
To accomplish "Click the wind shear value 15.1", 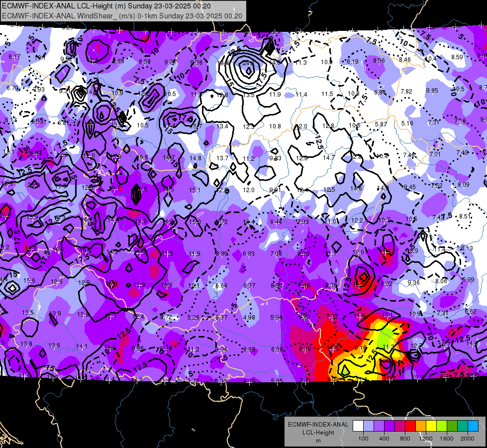I will (195, 190).
